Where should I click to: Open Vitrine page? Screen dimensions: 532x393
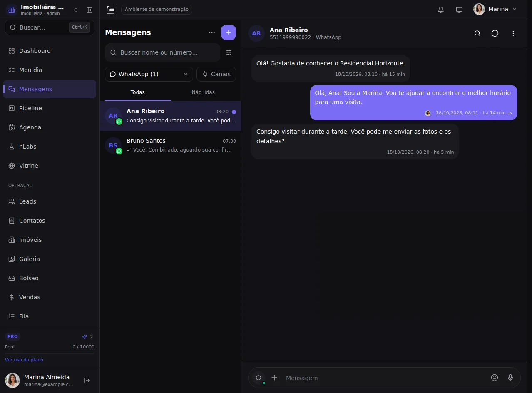[50, 166]
